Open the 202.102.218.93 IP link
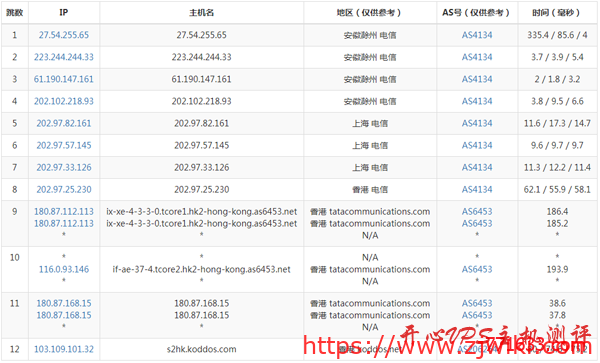 point(64,101)
